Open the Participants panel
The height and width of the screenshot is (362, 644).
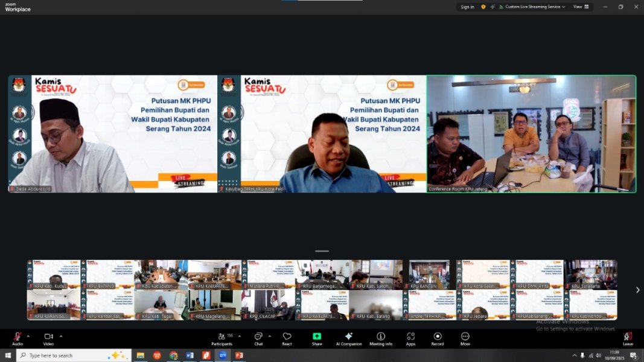(x=222, y=337)
